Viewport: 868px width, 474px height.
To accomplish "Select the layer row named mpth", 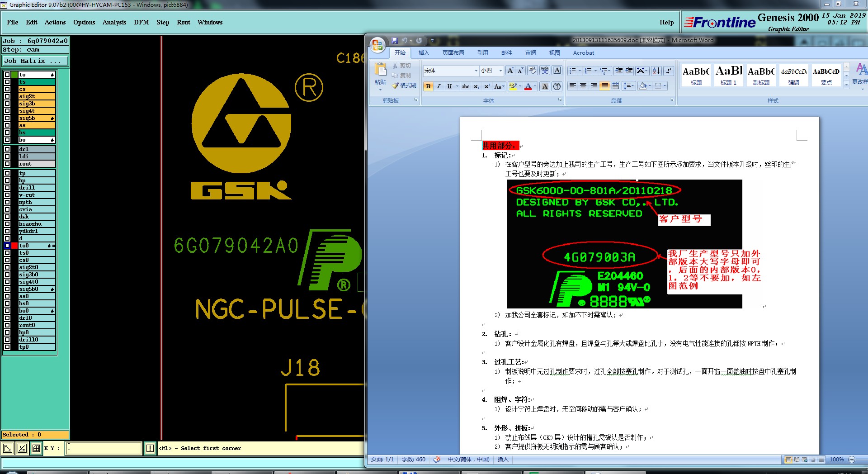I will 37,202.
